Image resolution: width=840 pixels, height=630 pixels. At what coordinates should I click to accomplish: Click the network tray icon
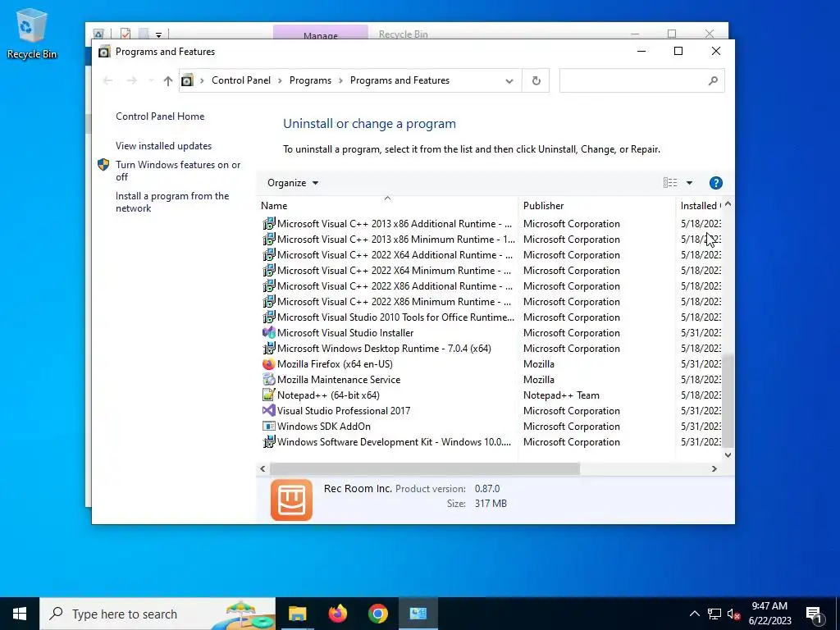click(x=714, y=614)
